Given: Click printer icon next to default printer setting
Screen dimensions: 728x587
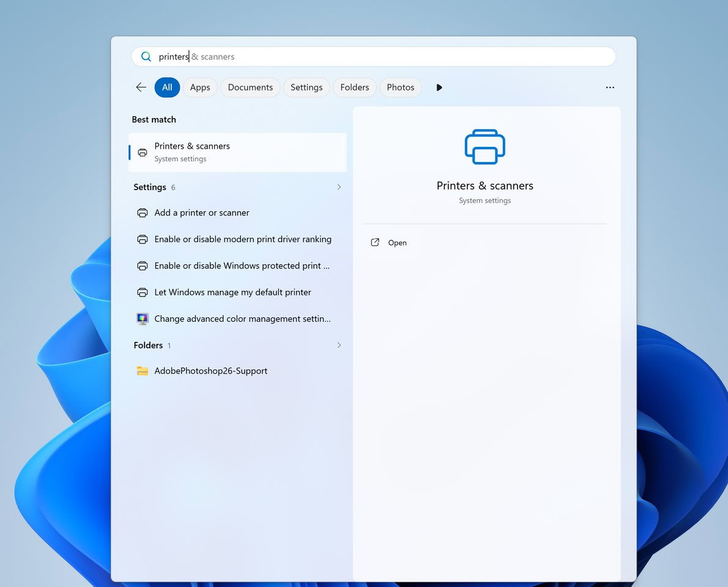Looking at the screenshot, I should point(143,292).
